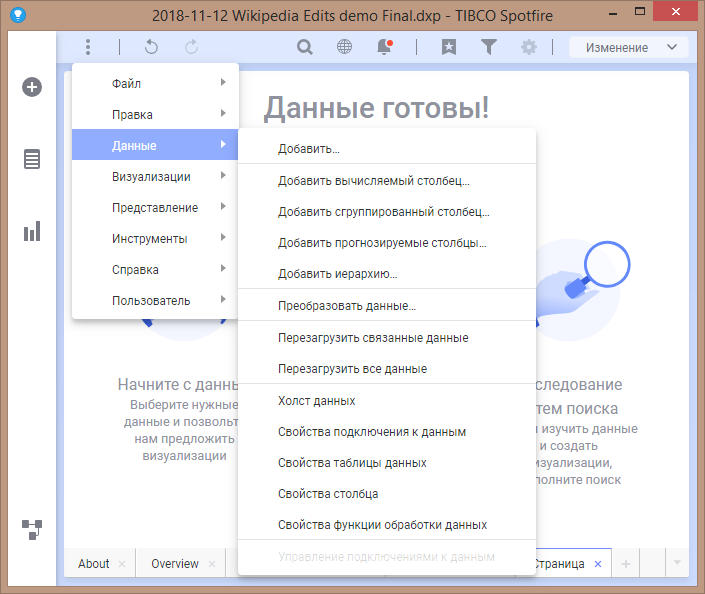Choose Добавить сгруппированный столбец...
Image resolution: width=705 pixels, height=594 pixels.
(x=387, y=211)
